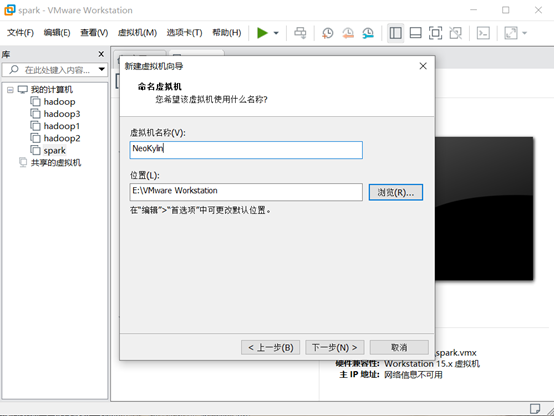Click the spark VM black screen thumbnail
Image resolution: width=554 pixels, height=416 pixels.
tap(484, 209)
